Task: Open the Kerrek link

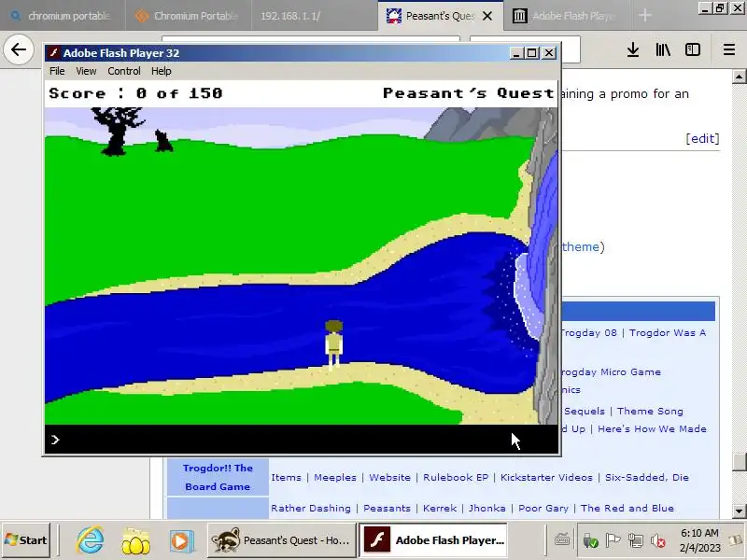Action: click(x=440, y=508)
